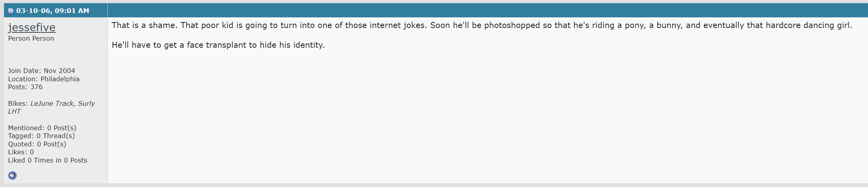
Task: Click the Posts: 376 count
Action: coord(25,87)
